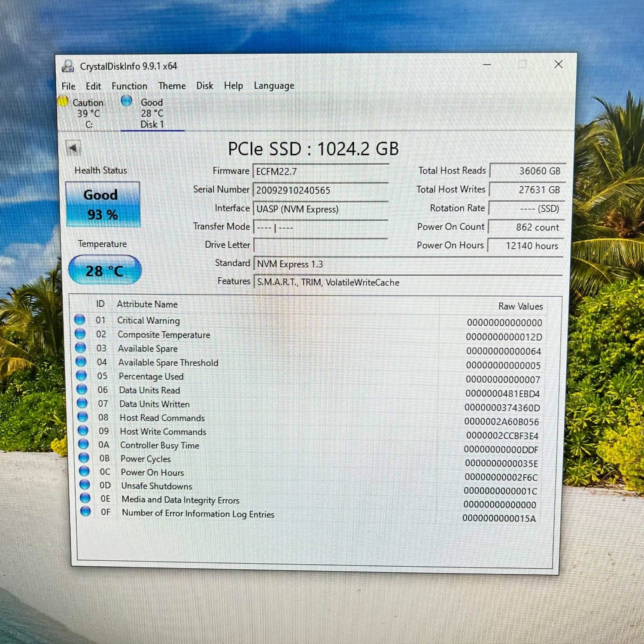This screenshot has width=644, height=644.
Task: Open the Help menu
Action: pyautogui.click(x=233, y=85)
